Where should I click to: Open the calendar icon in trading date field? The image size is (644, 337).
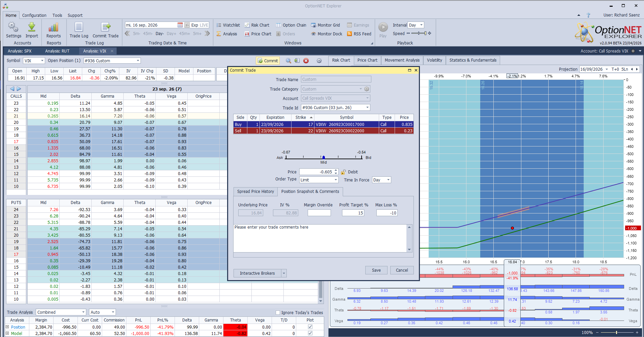(180, 25)
